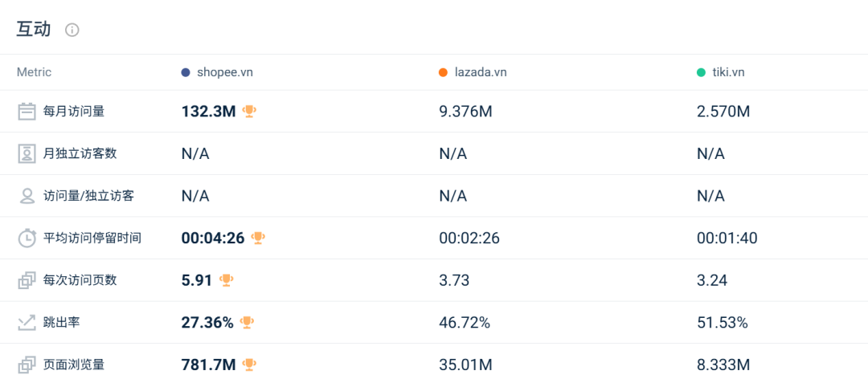The image size is (868, 383).
Task: Click the stacked pages icon for 页面浏览量
Action: point(27,365)
